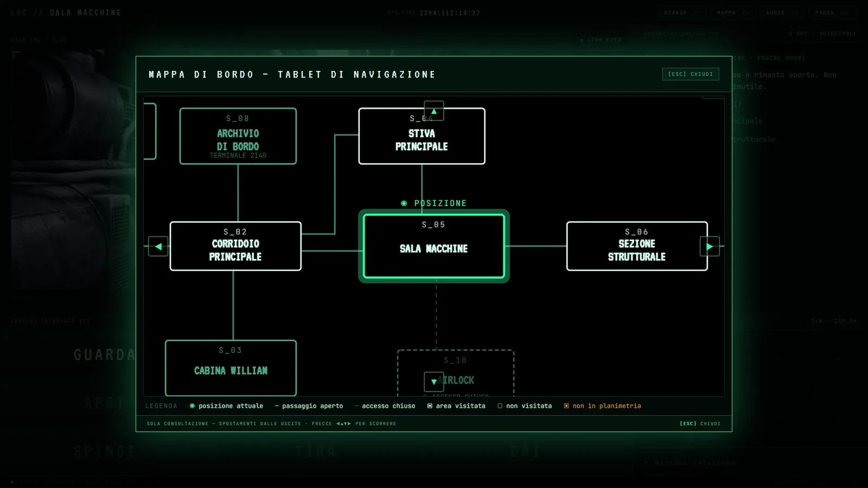
Task: Click the footer [ESC] CHIUDI link
Action: click(x=700, y=423)
